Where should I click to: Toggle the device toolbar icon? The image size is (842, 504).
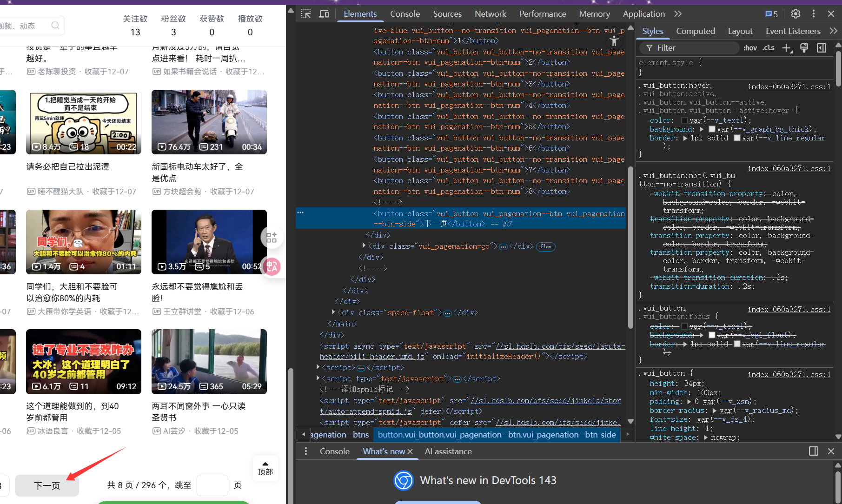click(x=324, y=14)
